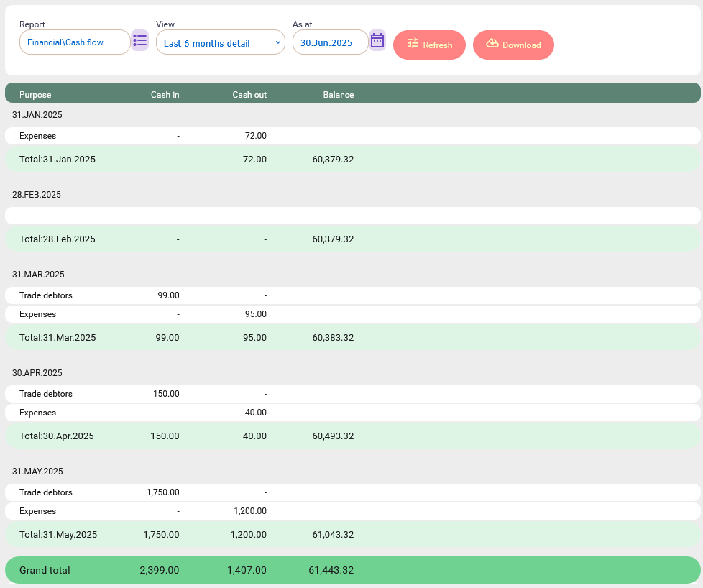Select the Total:30.Apr.2025 row label
The width and height of the screenshot is (703, 588).
(x=57, y=436)
